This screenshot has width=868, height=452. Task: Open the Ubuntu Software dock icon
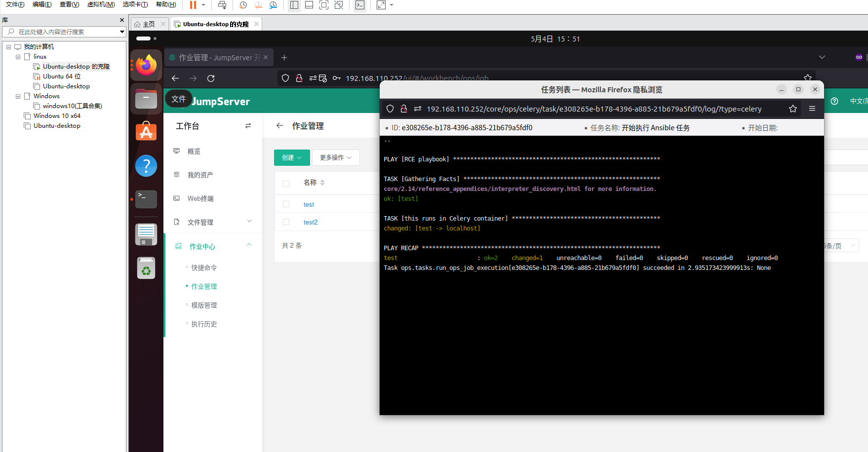click(146, 132)
